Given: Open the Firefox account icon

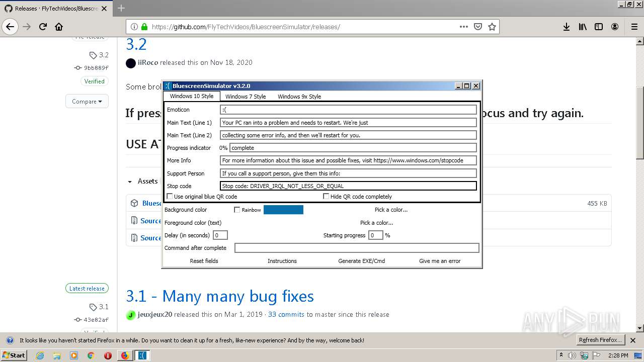Looking at the screenshot, I should (x=615, y=27).
